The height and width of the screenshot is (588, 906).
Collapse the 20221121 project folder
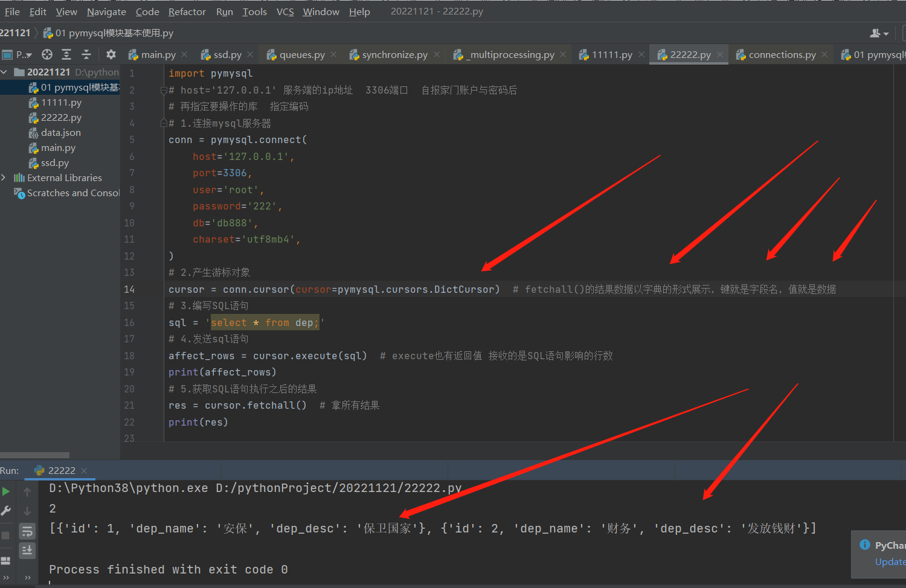pos(4,72)
